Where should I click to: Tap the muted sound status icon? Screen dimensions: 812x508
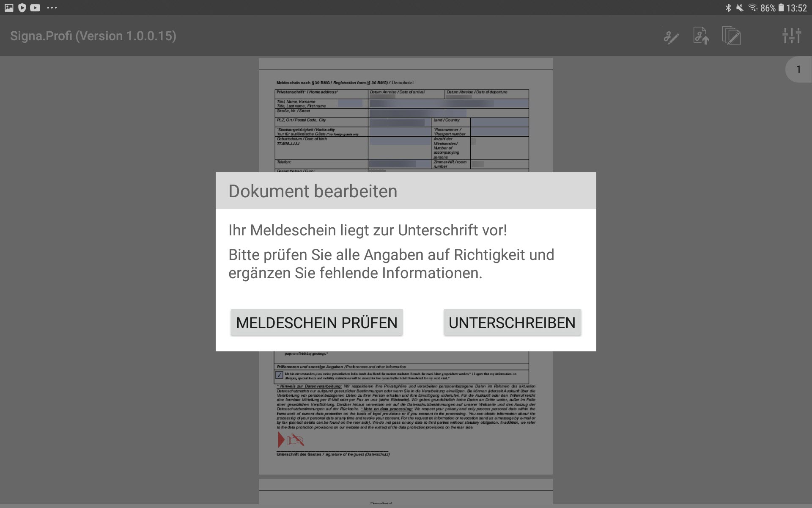(x=740, y=8)
